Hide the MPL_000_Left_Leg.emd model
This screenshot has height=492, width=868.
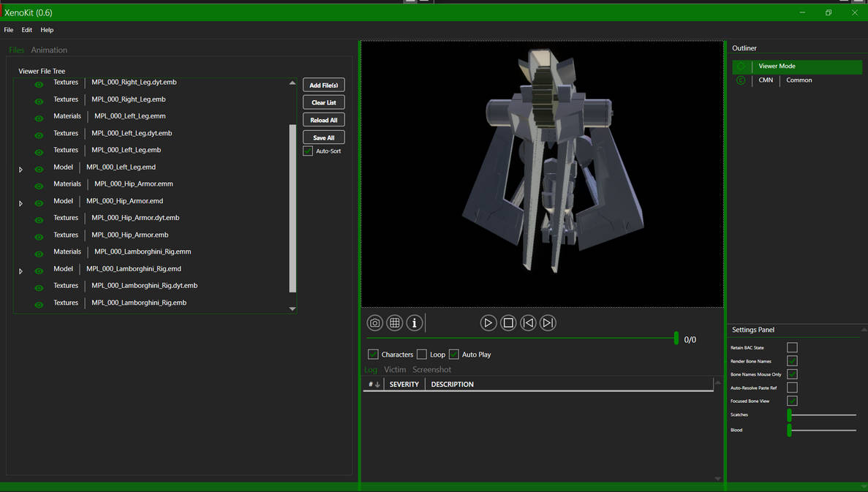39,170
